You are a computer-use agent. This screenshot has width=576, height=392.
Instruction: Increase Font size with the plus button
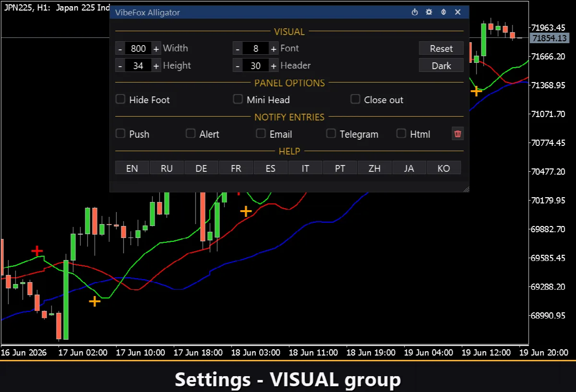point(274,48)
